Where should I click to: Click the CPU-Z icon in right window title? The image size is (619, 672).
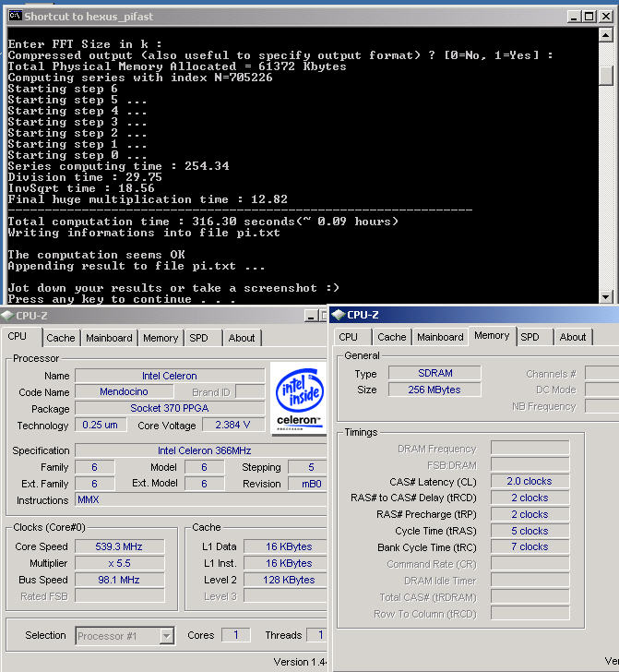click(339, 315)
